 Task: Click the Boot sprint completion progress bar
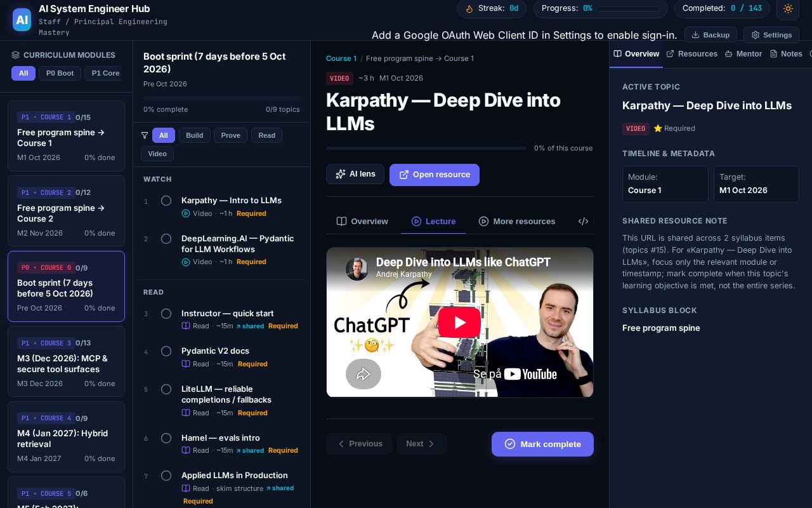pos(222,98)
